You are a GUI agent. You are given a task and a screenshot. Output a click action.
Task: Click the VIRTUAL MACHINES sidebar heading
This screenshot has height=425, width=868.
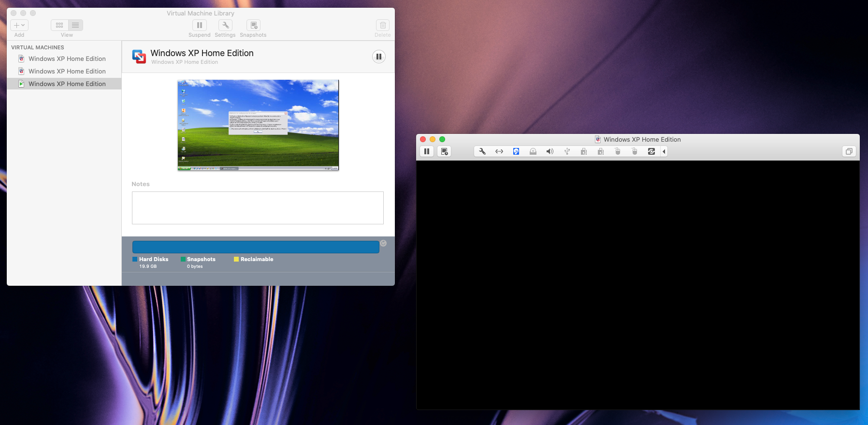(x=38, y=47)
